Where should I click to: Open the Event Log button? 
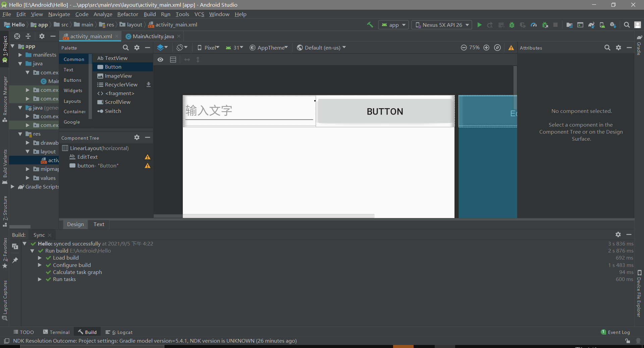tap(615, 332)
